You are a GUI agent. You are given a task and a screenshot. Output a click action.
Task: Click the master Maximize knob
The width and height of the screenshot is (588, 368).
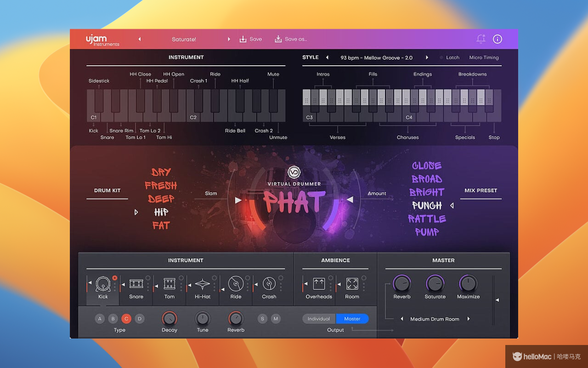[x=468, y=283]
